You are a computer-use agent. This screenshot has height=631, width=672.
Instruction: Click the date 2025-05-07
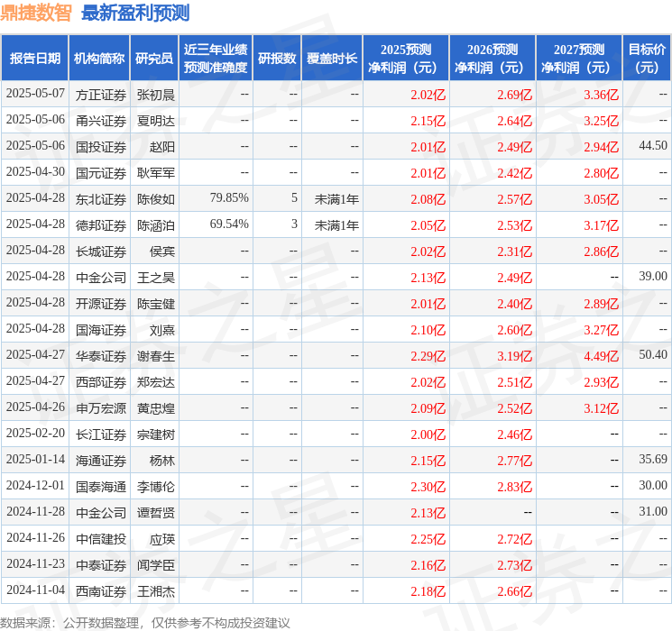[x=35, y=94]
